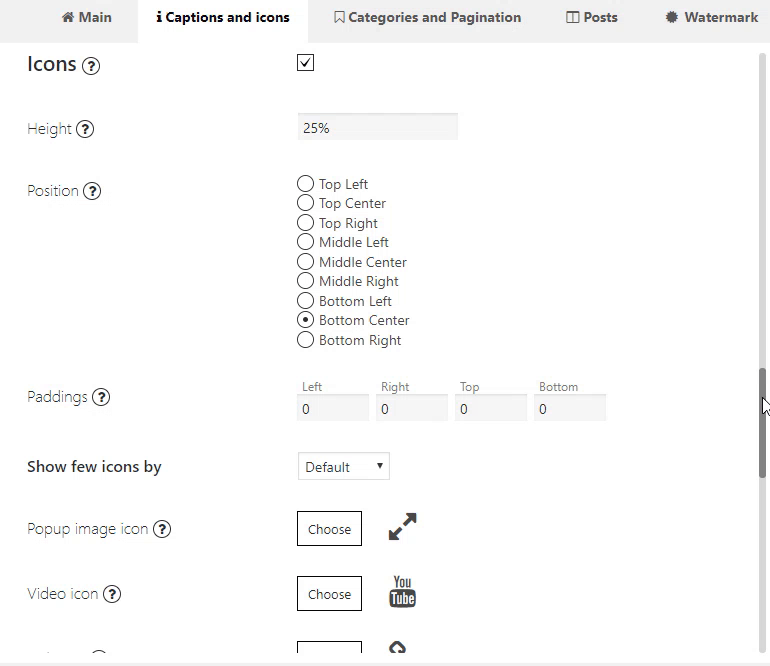The height and width of the screenshot is (666, 770).
Task: Click the vertical scrollbar thumb
Action: (762, 422)
